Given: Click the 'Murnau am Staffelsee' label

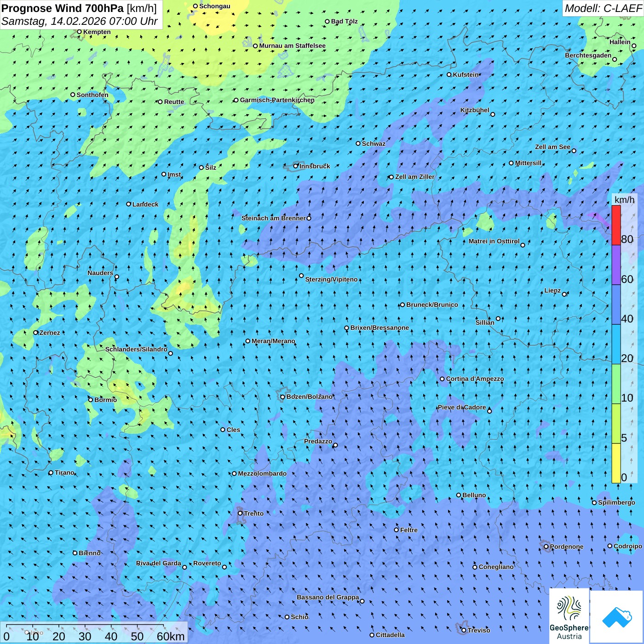Looking at the screenshot, I should coord(292,46).
